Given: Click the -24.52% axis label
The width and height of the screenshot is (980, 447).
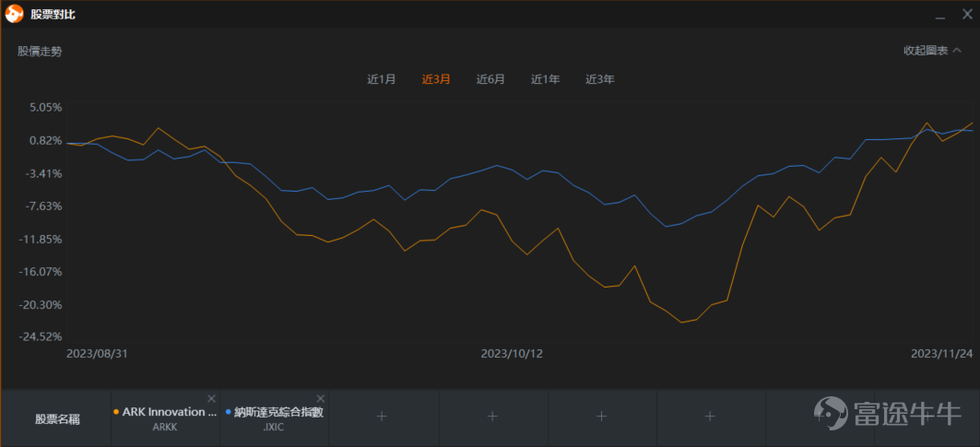Looking at the screenshot, I should pos(41,336).
